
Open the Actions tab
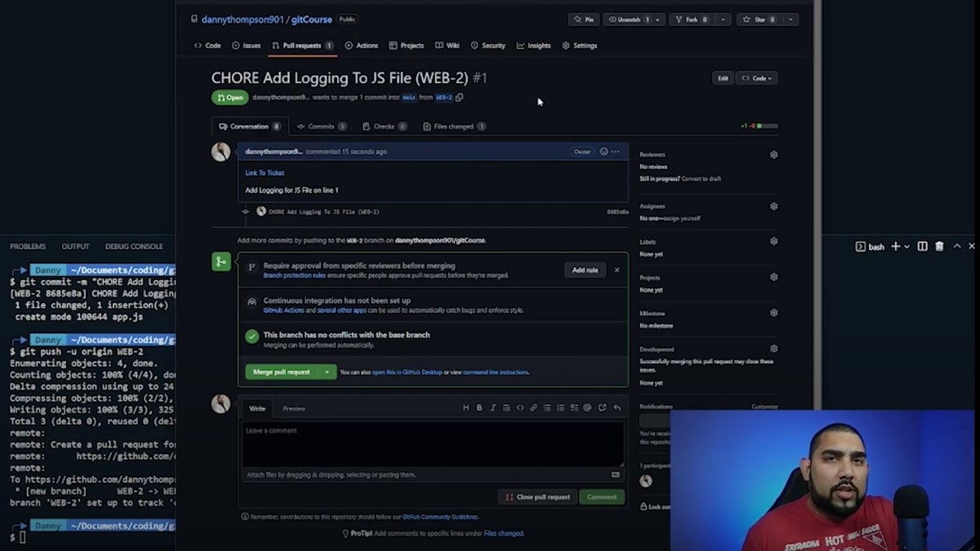(362, 46)
